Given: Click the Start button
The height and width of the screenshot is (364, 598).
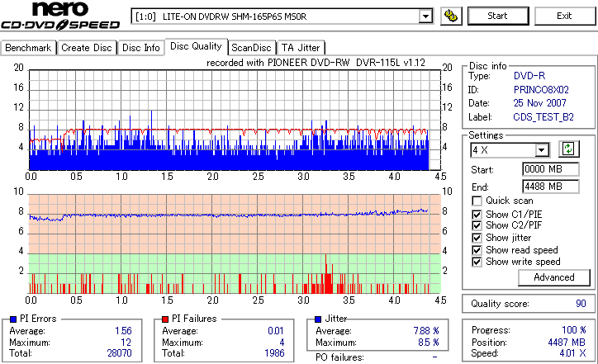Looking at the screenshot, I should click(498, 16).
